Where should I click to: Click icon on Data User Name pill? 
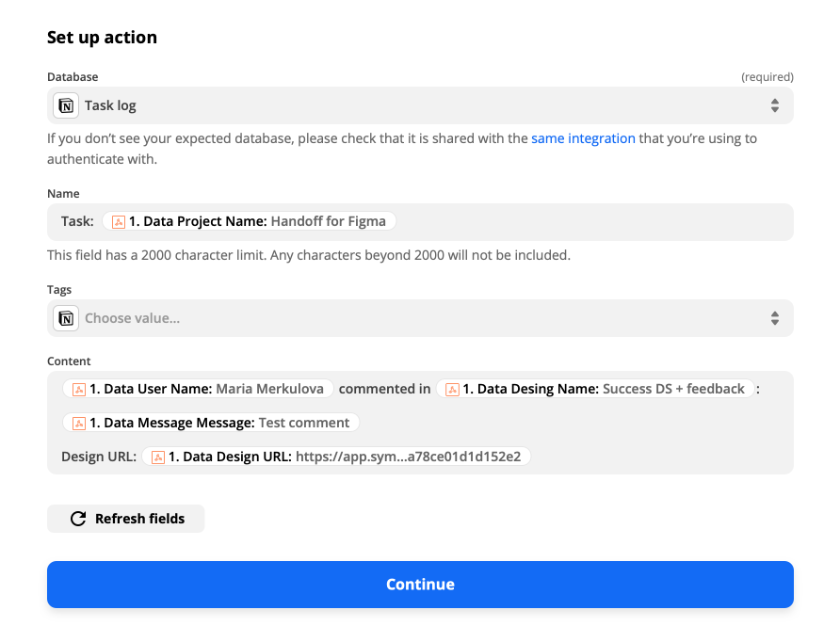click(79, 390)
